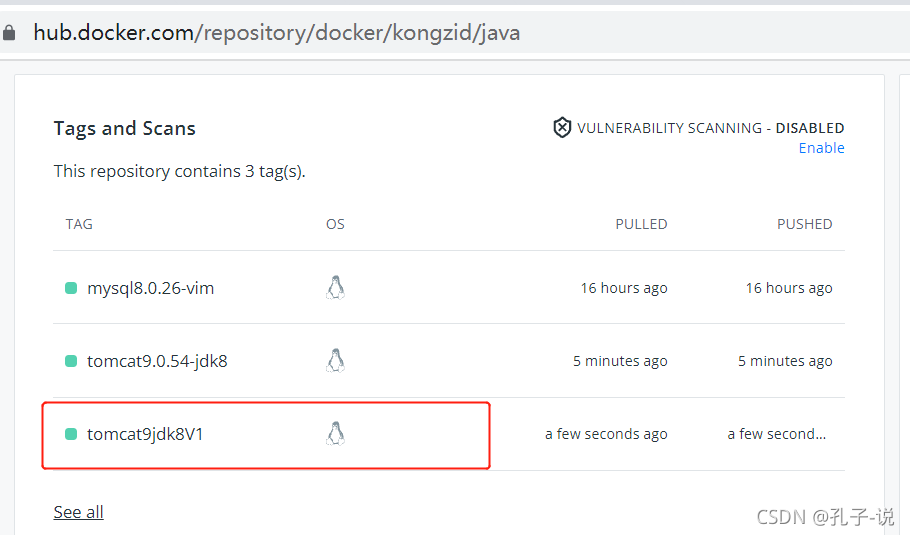Enable vulnerability scanning via Enable link
This screenshot has height=535, width=910.
coord(821,148)
